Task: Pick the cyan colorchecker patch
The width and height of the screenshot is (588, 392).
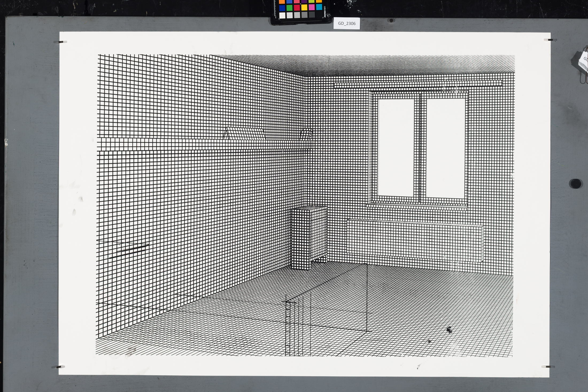Action: (319, 7)
